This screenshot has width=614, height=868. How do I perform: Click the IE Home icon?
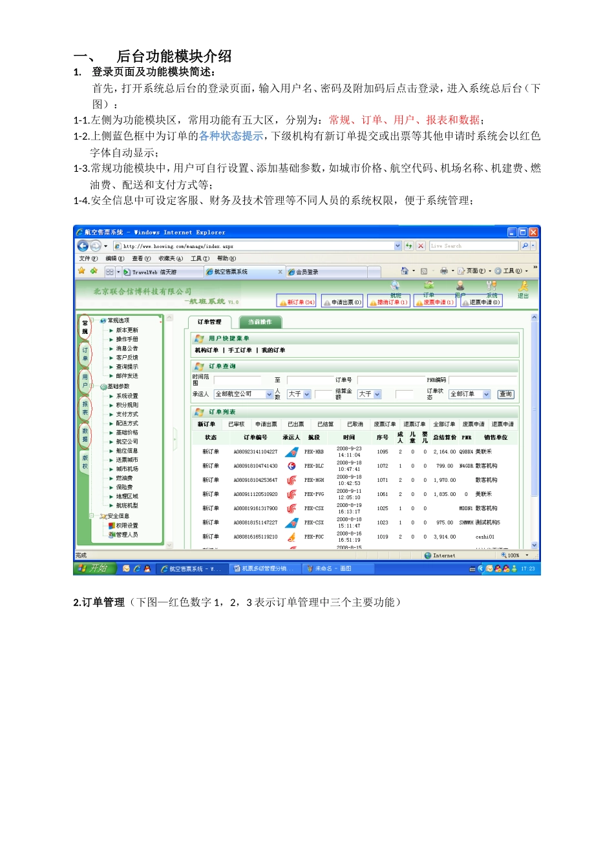(x=405, y=271)
